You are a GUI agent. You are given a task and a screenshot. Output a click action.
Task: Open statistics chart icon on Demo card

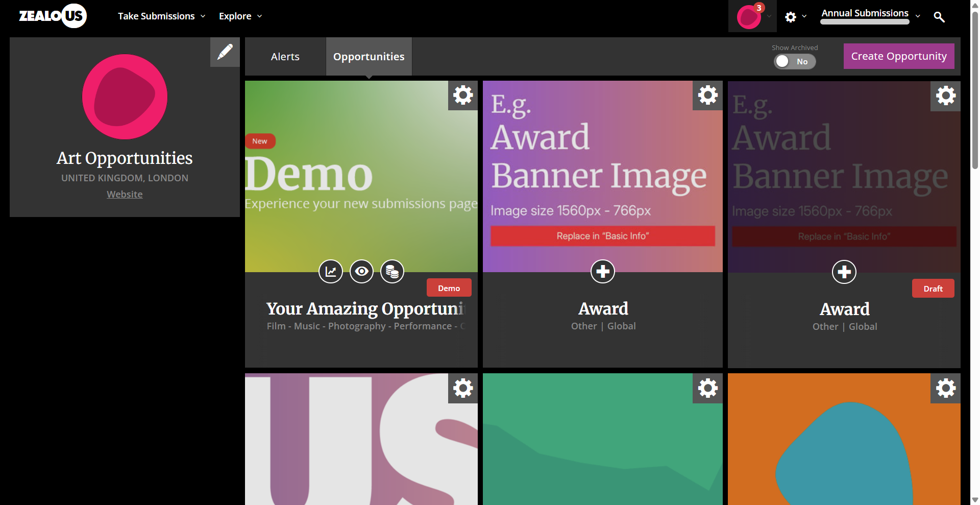[x=331, y=271]
